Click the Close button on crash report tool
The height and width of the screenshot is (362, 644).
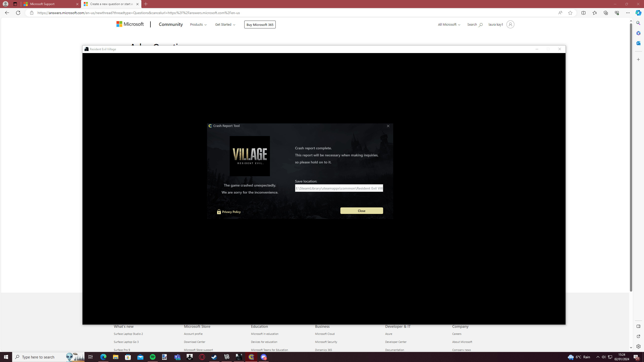361,210
